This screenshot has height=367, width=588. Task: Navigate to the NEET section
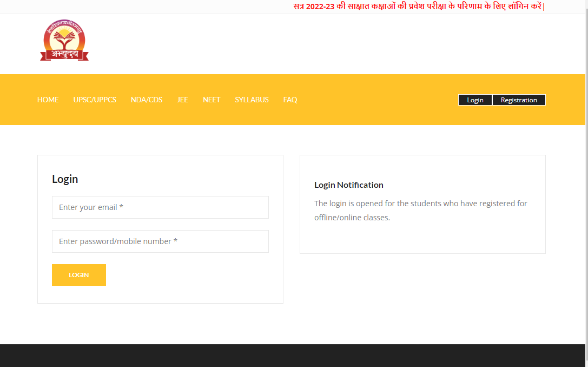[x=212, y=100]
